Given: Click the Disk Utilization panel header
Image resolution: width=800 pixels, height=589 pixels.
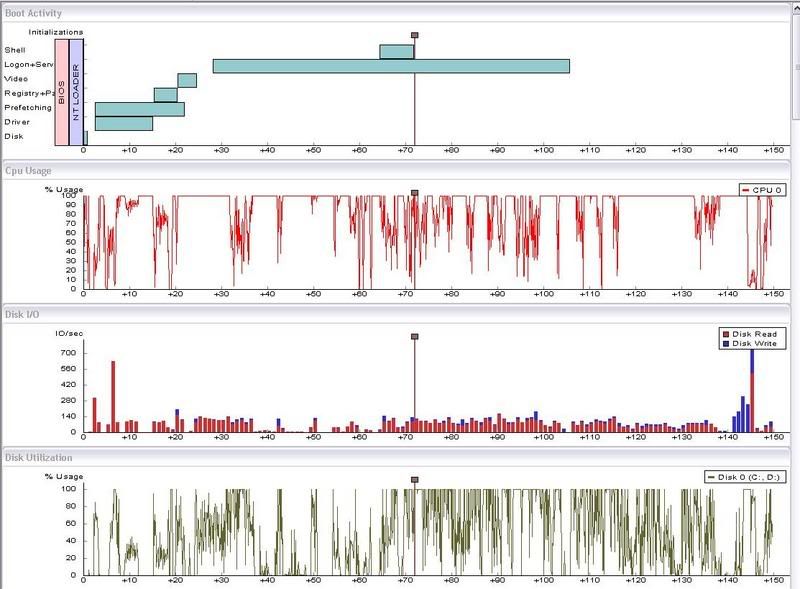Looking at the screenshot, I should (396, 457).
